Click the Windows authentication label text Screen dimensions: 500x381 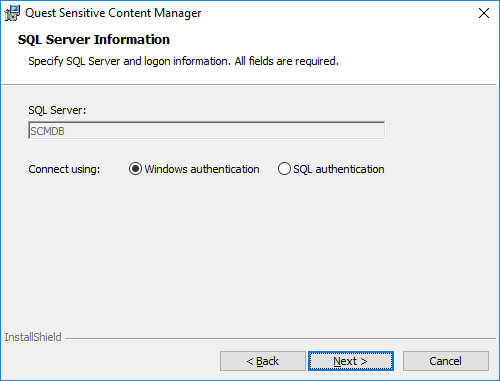[202, 169]
